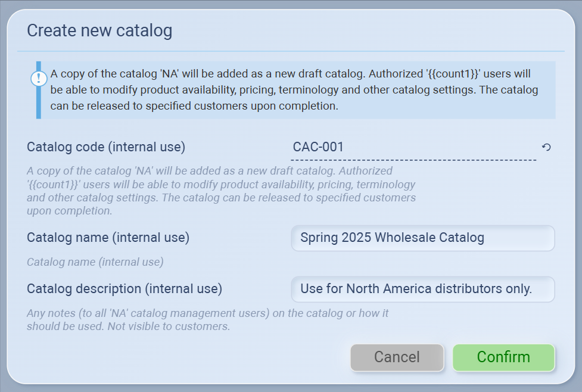
Task: Click the "Catalog code (internal use)" label
Action: point(106,147)
